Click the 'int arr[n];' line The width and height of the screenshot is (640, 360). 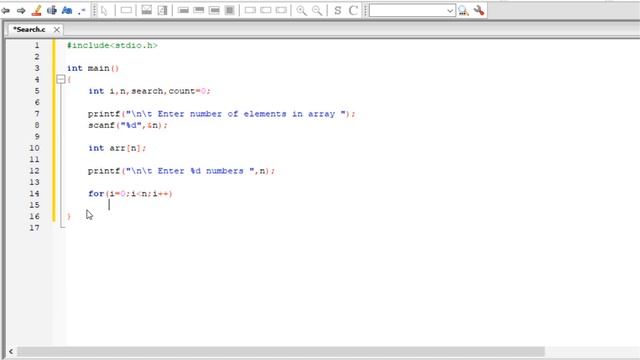coord(117,148)
